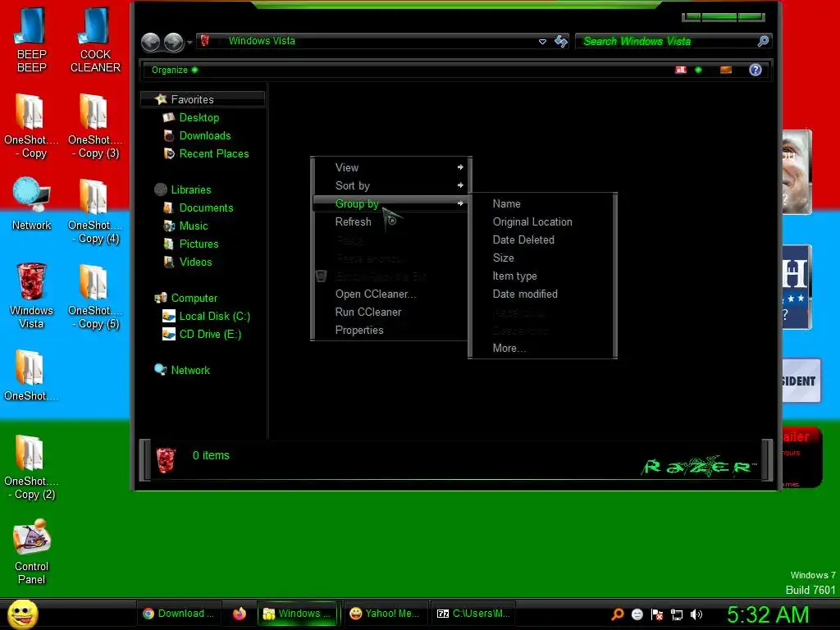Open Videos library
Screen dimensions: 840x630
coord(195,262)
